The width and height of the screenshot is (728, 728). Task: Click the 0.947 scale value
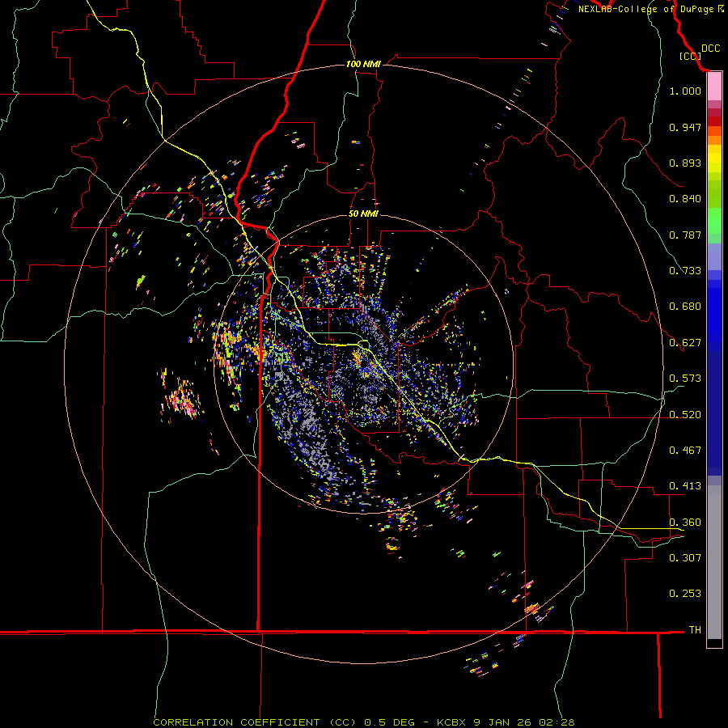(x=685, y=127)
